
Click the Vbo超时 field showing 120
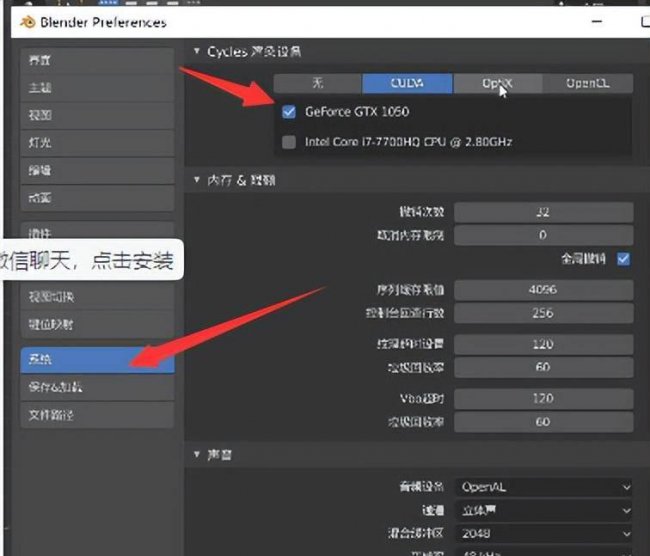(x=543, y=398)
